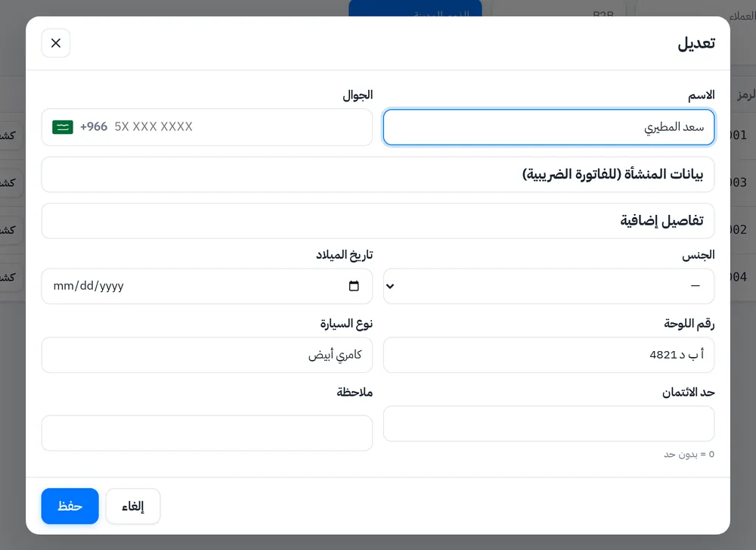This screenshot has height=550, width=756.
Task: Click the الجنس label
Action: coord(698,255)
